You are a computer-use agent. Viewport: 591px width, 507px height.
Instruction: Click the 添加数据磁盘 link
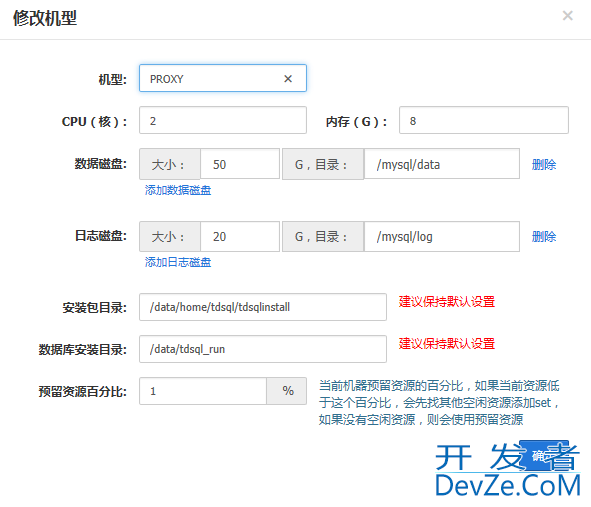click(178, 190)
